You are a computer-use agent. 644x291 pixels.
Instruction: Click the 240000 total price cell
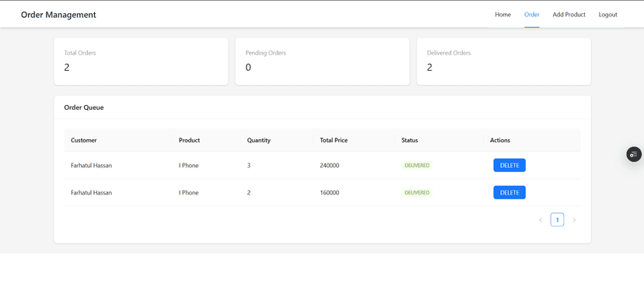330,166
